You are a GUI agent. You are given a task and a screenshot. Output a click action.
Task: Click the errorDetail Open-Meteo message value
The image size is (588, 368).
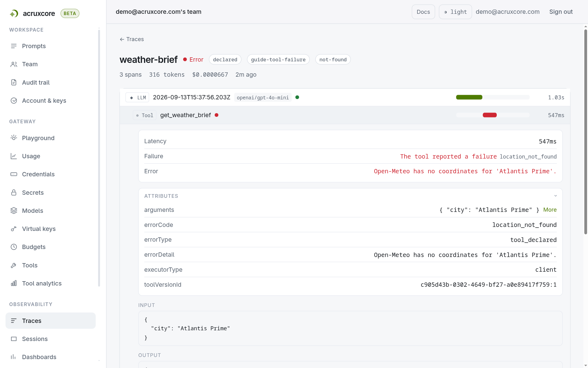(465, 255)
